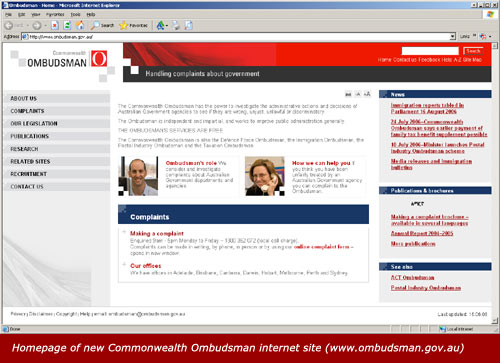The width and height of the screenshot is (500, 363).
Task: Open dropdown arrow beside colorful Links-bar icon
Action: 490,37
